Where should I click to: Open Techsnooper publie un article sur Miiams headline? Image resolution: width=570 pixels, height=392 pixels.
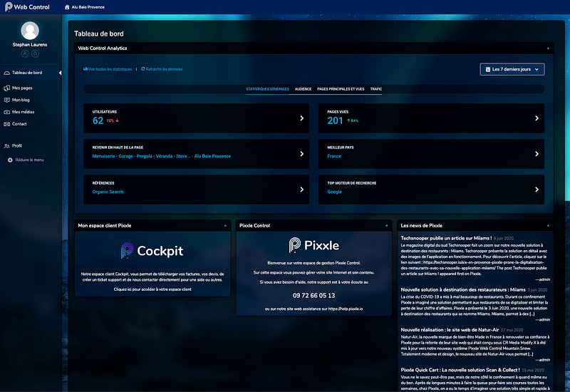pos(446,238)
